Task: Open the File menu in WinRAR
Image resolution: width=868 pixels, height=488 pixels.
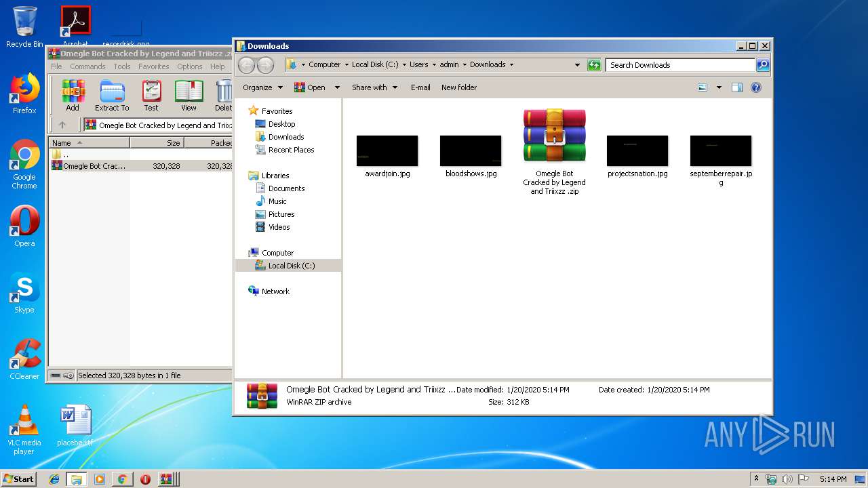Action: [56, 66]
